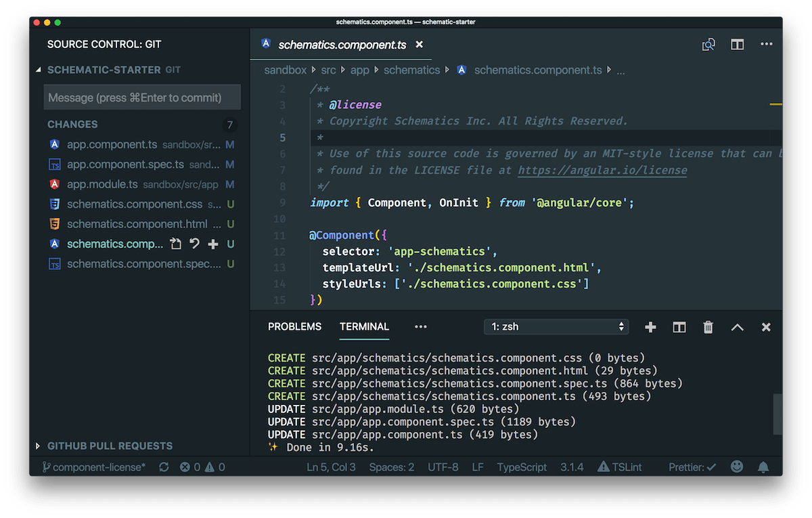
Task: Click the SOURCE CONTROL: GIT title
Action: pos(104,45)
